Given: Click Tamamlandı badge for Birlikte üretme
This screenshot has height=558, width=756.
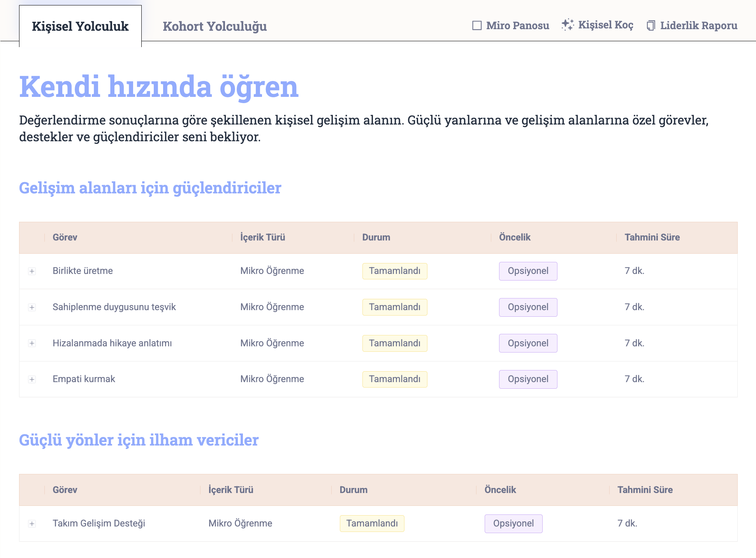Looking at the screenshot, I should coord(394,271).
